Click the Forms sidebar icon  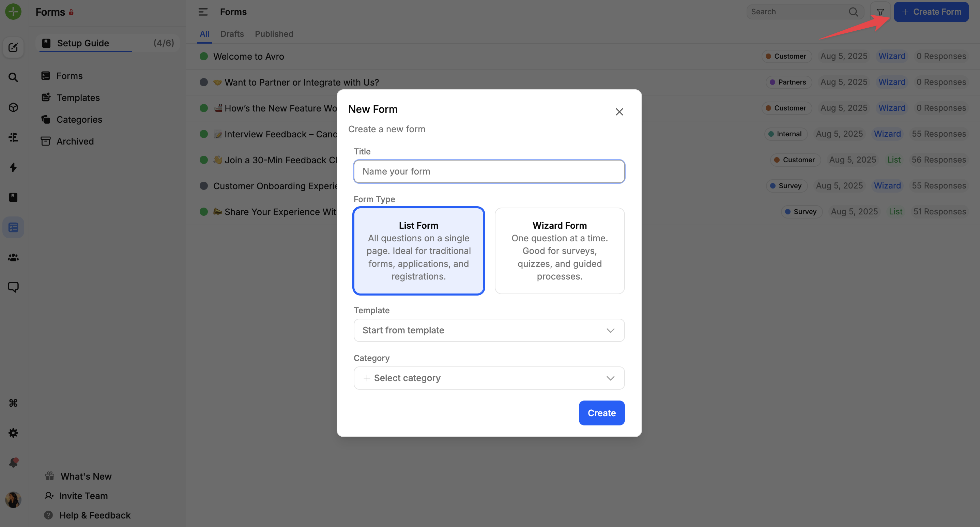pos(46,76)
